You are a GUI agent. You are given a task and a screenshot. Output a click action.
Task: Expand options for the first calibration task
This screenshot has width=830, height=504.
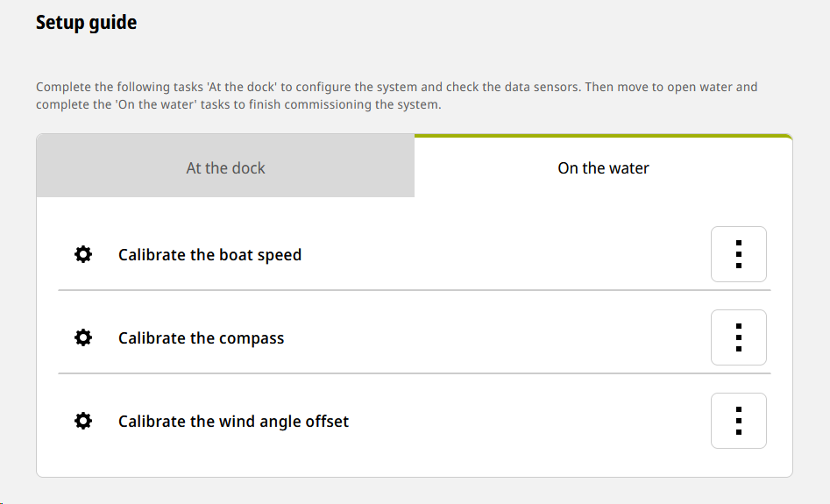[739, 254]
